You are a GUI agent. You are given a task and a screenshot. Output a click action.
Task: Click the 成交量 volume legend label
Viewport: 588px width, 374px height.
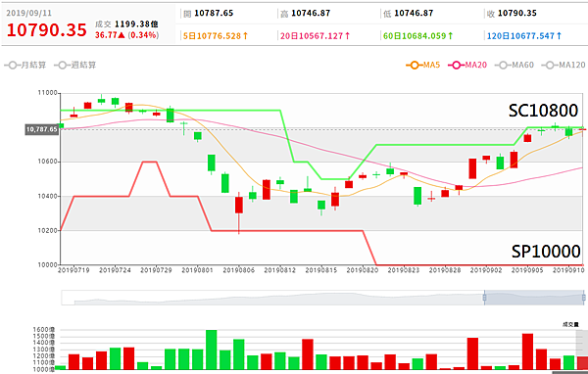[x=570, y=324]
